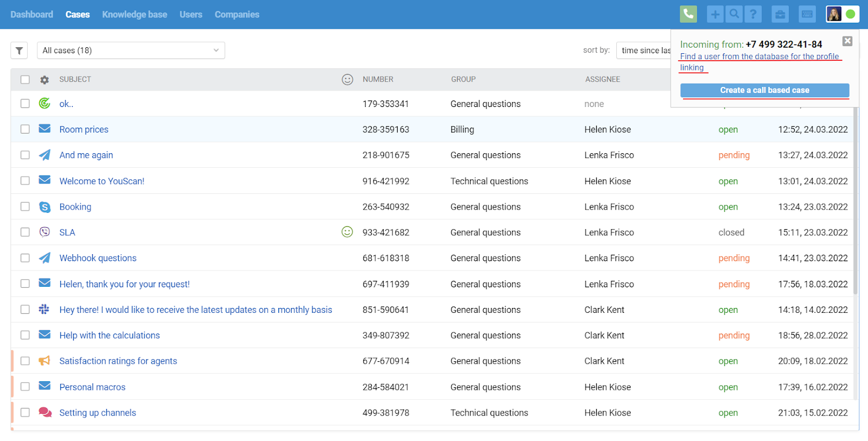Image resolution: width=868 pixels, height=441 pixels.
Task: Tick the SLA case checkbox
Action: tap(25, 232)
